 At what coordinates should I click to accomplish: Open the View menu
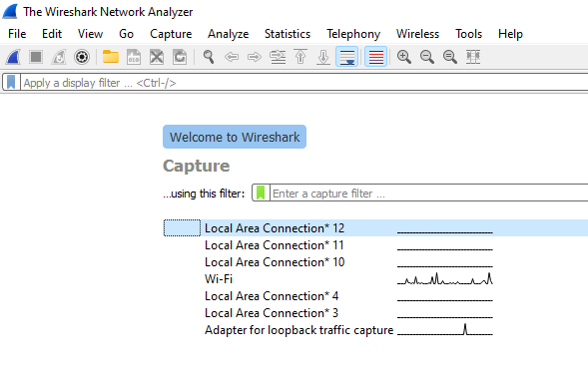coord(90,34)
